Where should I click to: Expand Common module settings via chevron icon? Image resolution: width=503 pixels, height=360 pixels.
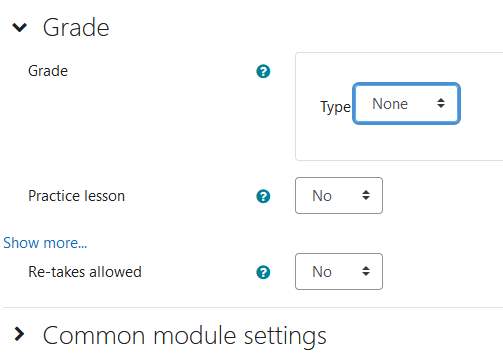pos(19,334)
